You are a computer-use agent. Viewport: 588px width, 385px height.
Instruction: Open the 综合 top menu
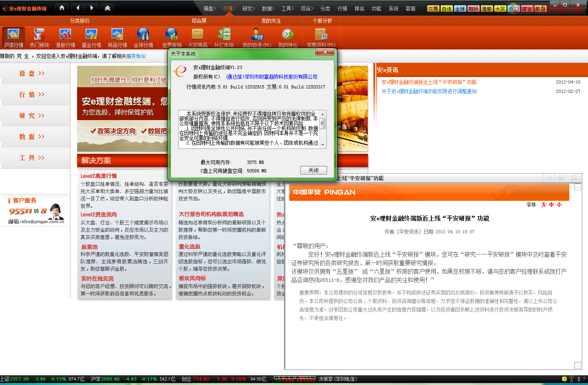coord(307,9)
